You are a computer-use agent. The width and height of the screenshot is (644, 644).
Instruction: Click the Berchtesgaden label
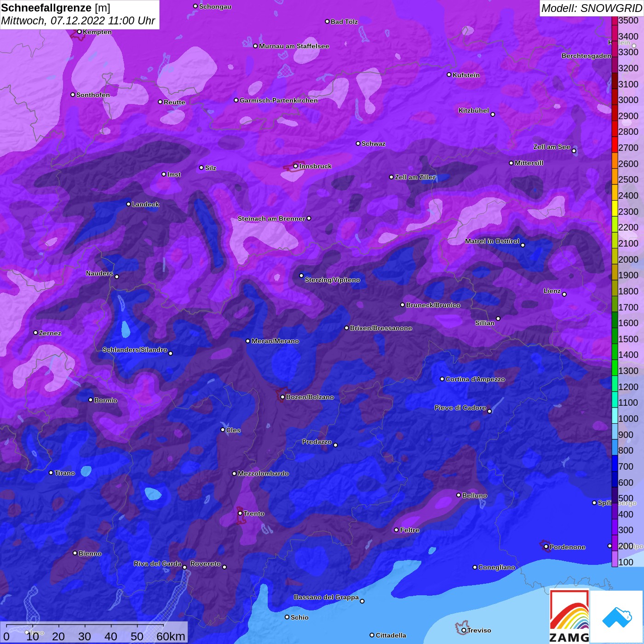[x=586, y=56]
